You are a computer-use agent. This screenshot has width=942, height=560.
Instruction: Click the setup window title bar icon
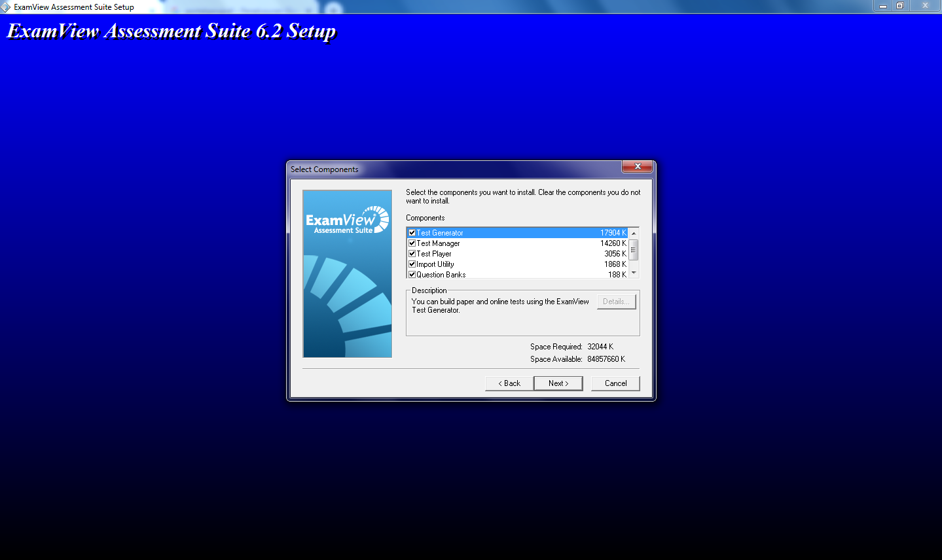[x=6, y=7]
